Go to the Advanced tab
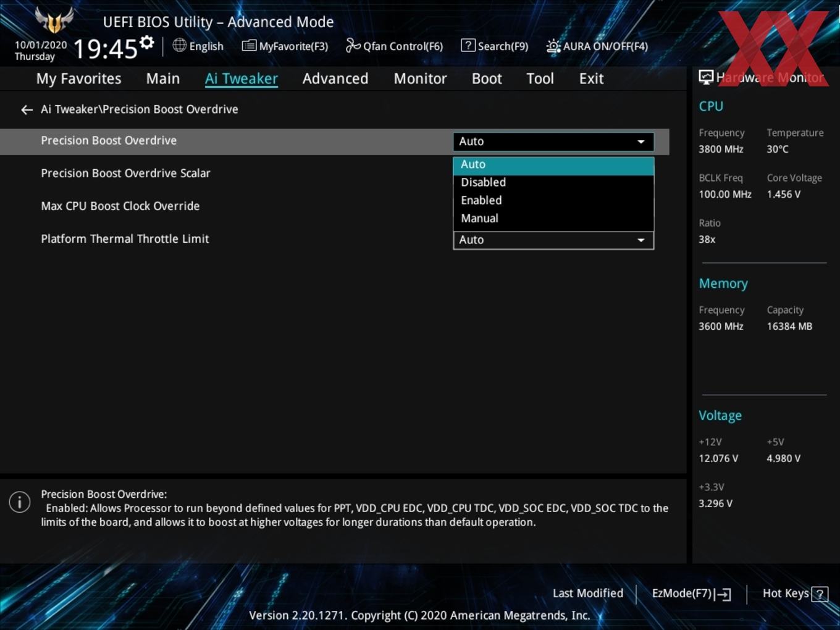The image size is (840, 630). (335, 78)
